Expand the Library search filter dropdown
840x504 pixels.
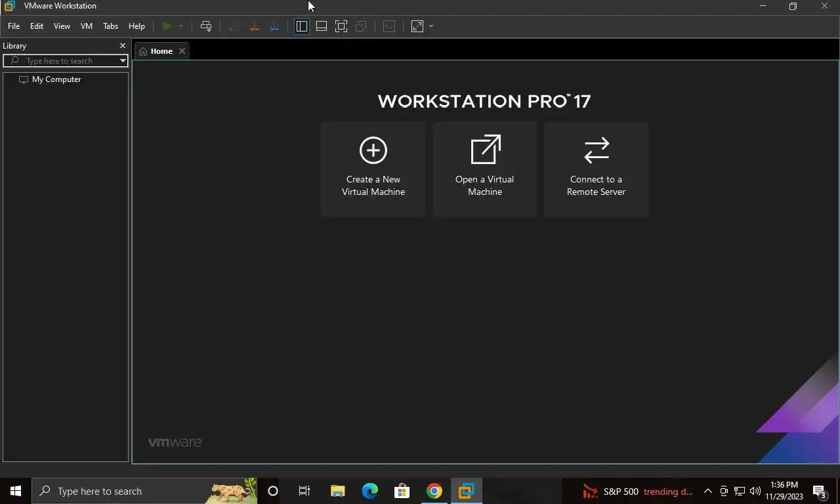[123, 61]
